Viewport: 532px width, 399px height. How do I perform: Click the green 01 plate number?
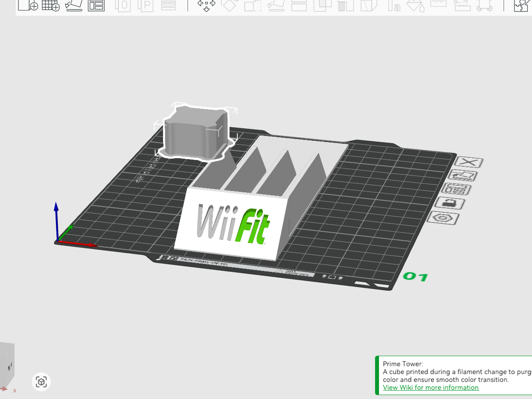[x=415, y=277]
